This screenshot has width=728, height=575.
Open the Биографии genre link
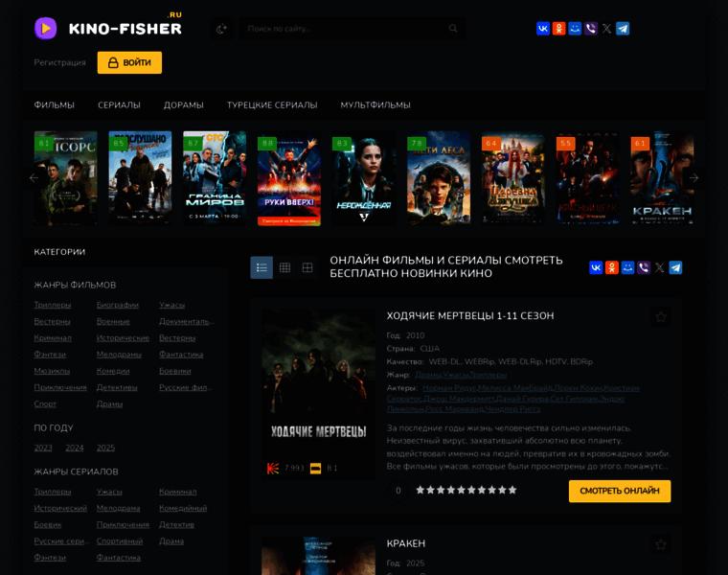[x=118, y=305]
